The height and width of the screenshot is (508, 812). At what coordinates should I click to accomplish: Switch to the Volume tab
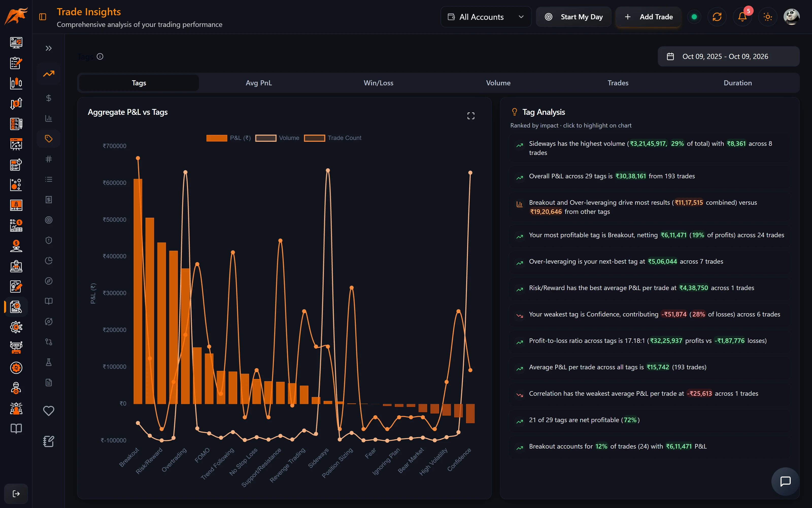(498, 83)
